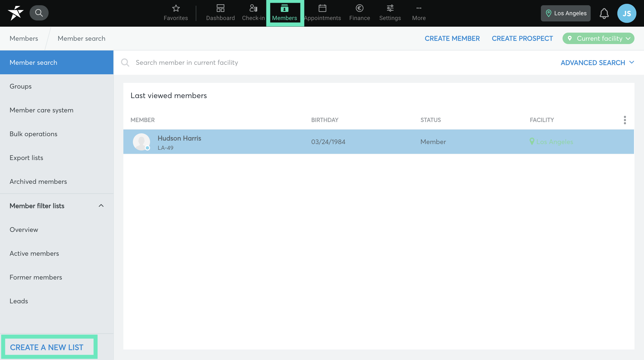This screenshot has width=644, height=360.
Task: Click the Members breadcrumb
Action: point(24,38)
